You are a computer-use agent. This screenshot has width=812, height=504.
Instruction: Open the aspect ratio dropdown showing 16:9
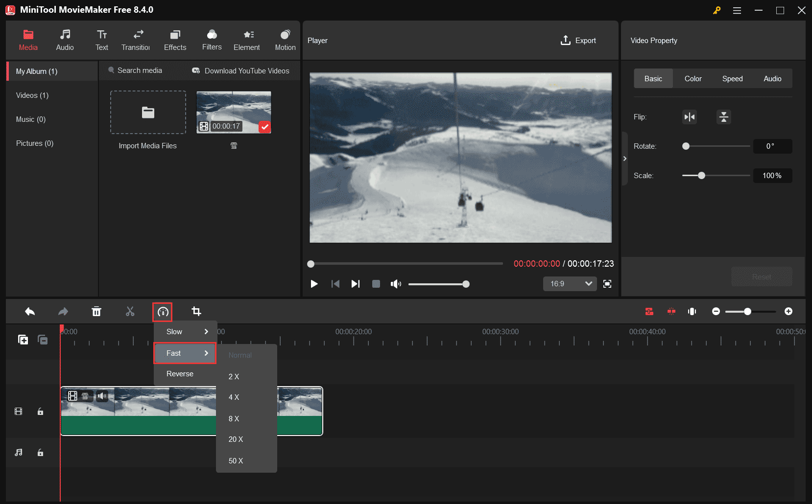[570, 284]
